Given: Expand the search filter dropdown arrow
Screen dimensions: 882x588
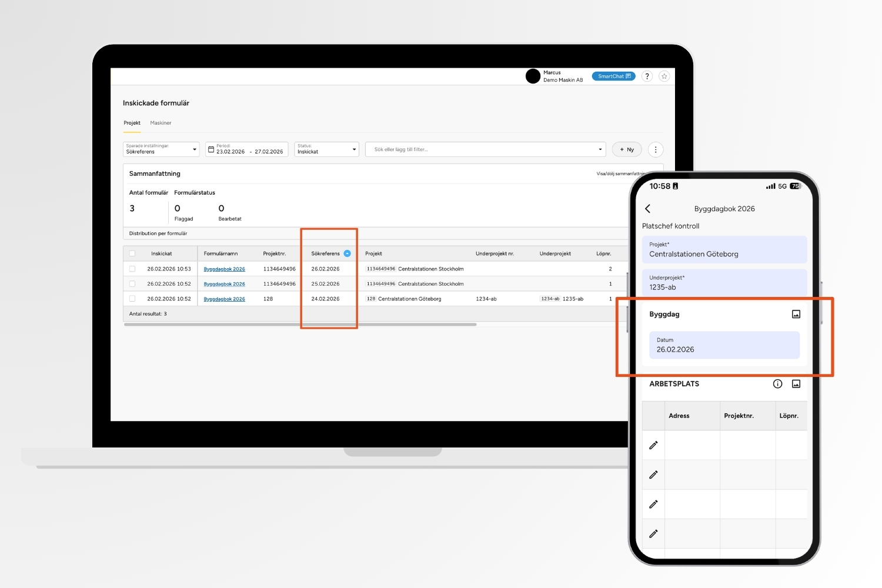Looking at the screenshot, I should 600,149.
